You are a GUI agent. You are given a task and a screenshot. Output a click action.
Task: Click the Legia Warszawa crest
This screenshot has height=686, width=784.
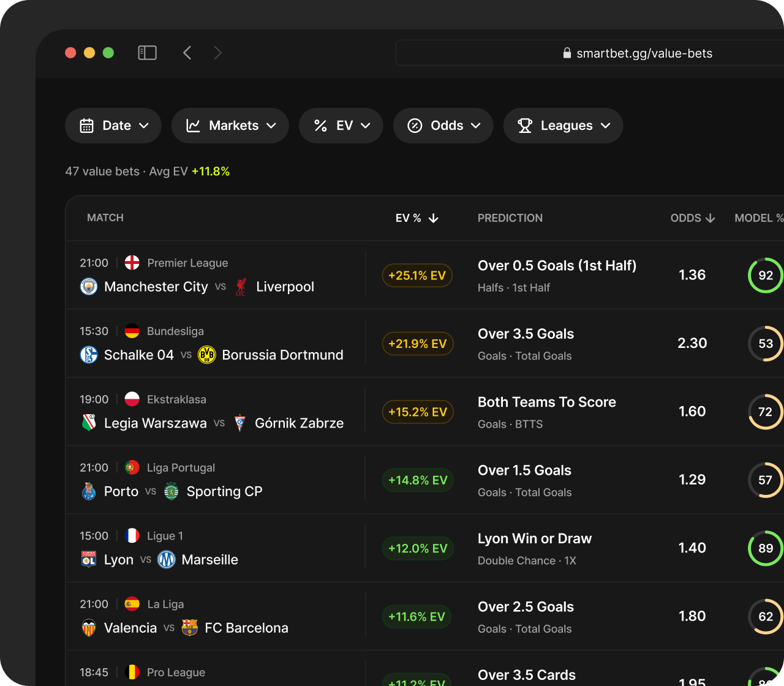point(89,423)
